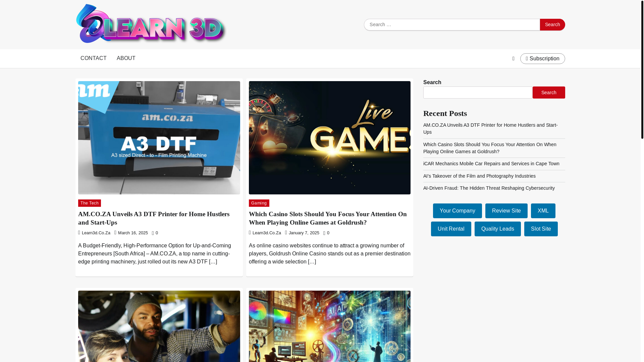Open the Casino Slots Goldrush article title
The width and height of the screenshot is (644, 362).
[328, 218]
